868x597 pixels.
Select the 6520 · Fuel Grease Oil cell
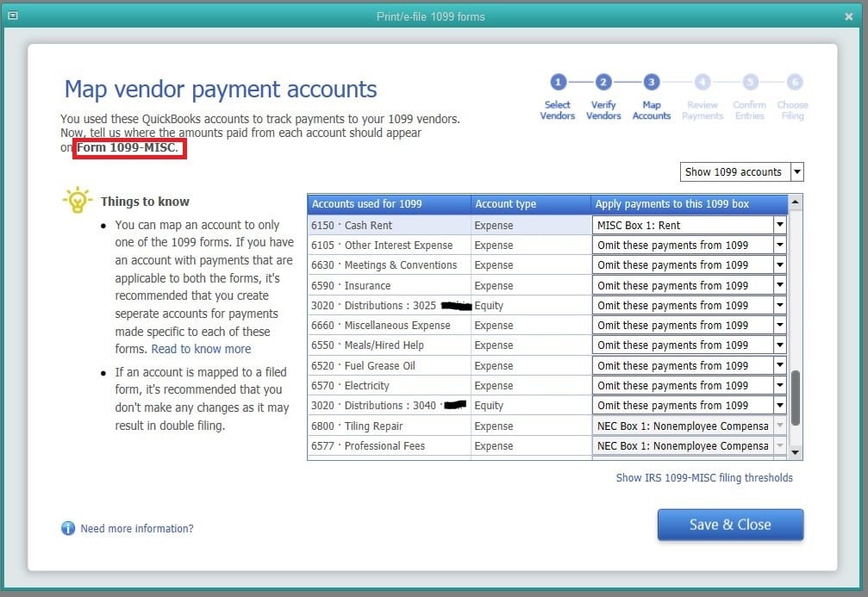pyautogui.click(x=389, y=366)
